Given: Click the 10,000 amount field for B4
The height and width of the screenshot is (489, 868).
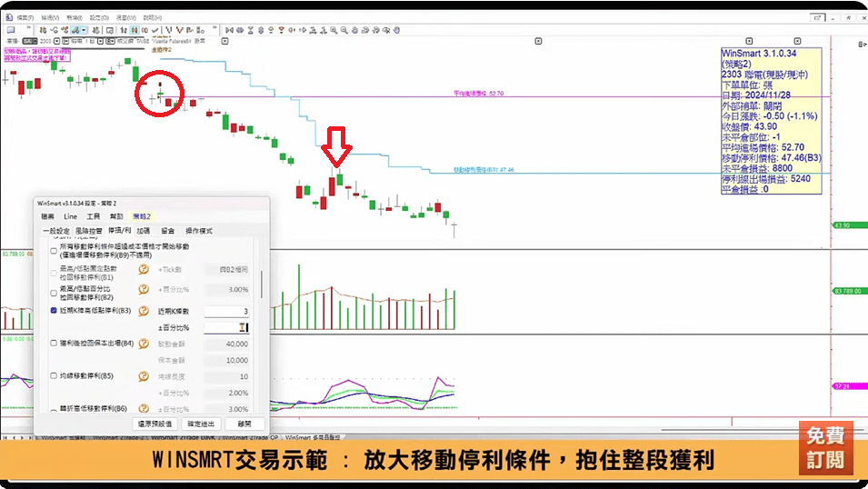Looking at the screenshot, I should click(226, 360).
